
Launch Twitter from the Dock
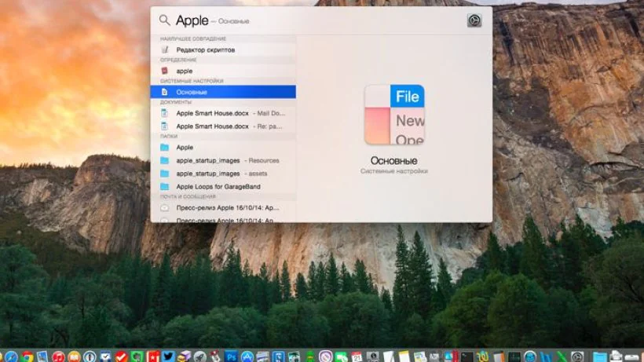[x=168, y=357]
